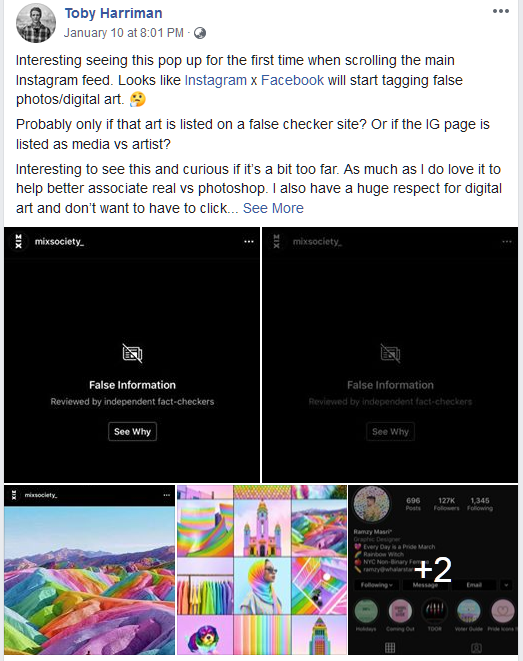Open three-dot menu in first Instagram screenshot
Viewport: 523px width, 661px height.
[249, 242]
